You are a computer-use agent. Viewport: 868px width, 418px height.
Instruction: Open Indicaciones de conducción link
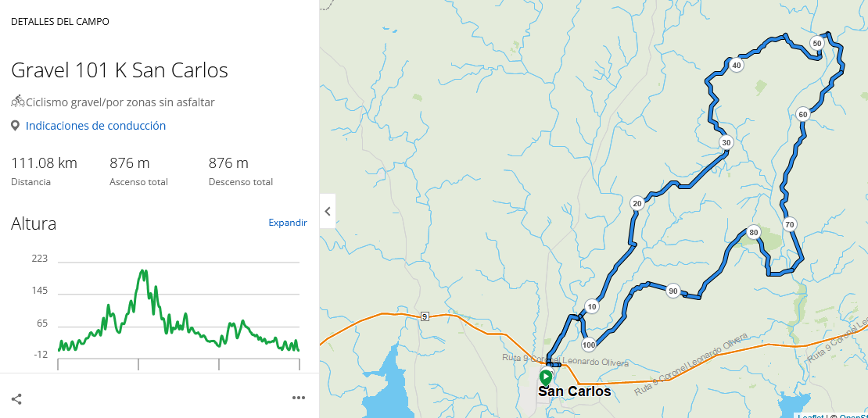click(95, 126)
